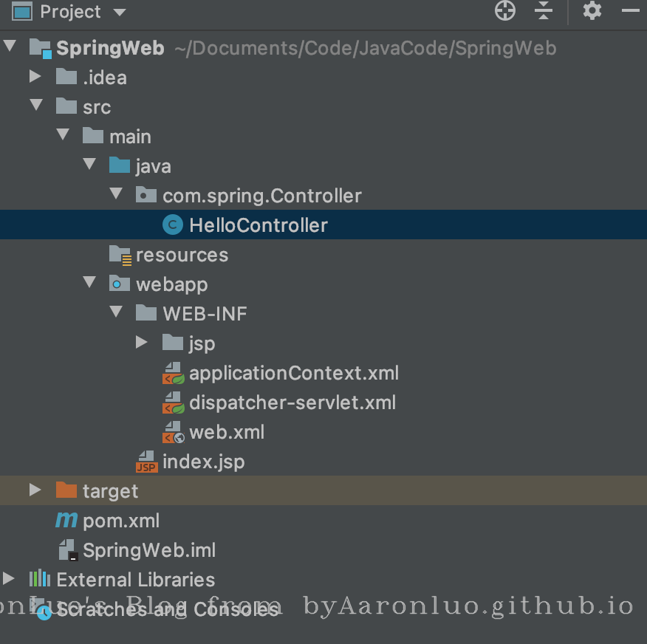
Task: Click the External Libraries icon
Action: click(x=40, y=580)
